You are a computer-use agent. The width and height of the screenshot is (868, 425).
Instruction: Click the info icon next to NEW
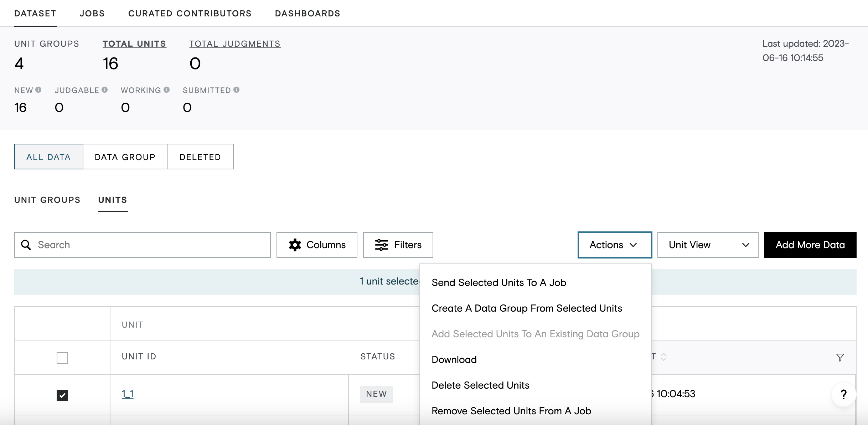pos(38,90)
